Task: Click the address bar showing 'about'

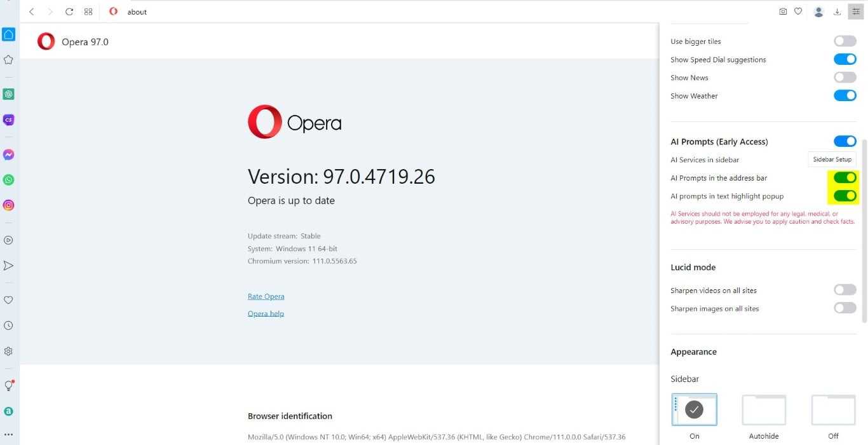Action: click(x=438, y=11)
